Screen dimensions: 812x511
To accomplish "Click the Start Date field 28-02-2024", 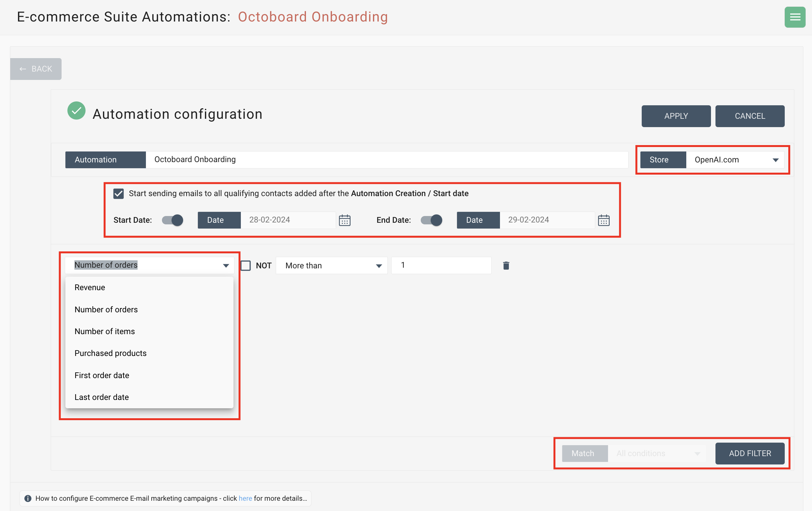I will (x=288, y=220).
